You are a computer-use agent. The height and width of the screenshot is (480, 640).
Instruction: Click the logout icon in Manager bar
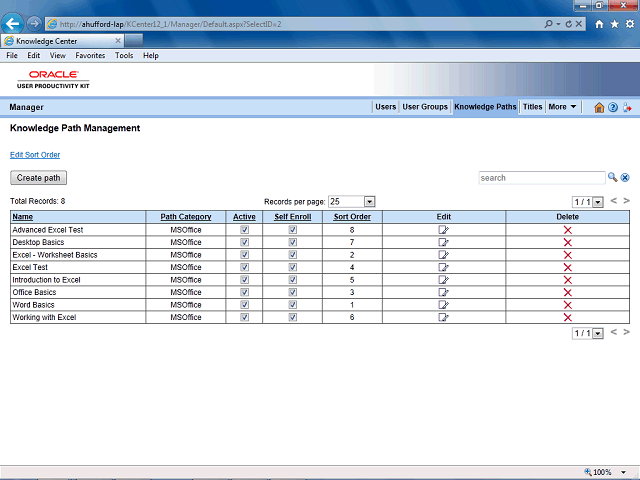coord(627,107)
